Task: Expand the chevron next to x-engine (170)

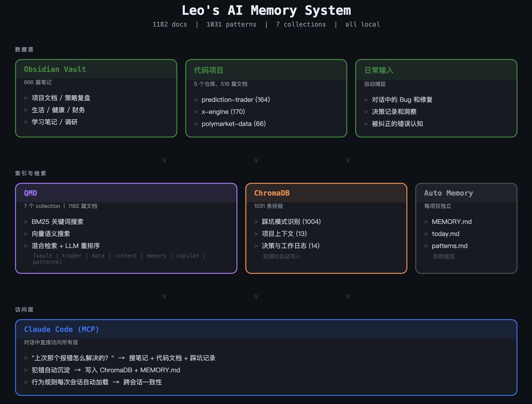Action: (196, 112)
